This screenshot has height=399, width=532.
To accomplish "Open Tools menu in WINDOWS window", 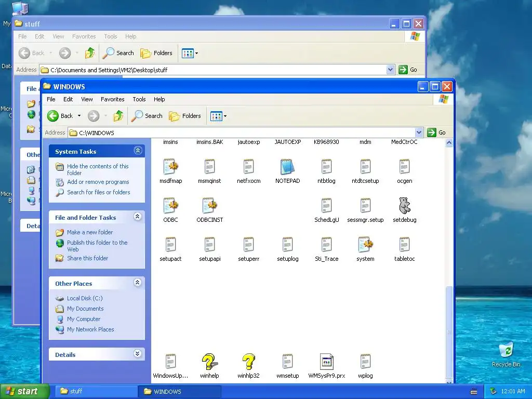I will [139, 99].
